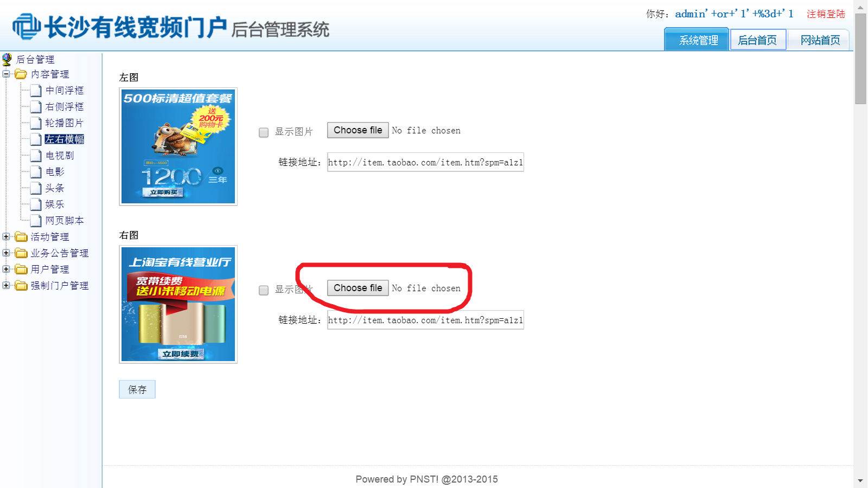Click the scrollbar down arrow
The width and height of the screenshot is (868, 488).
tap(860, 481)
